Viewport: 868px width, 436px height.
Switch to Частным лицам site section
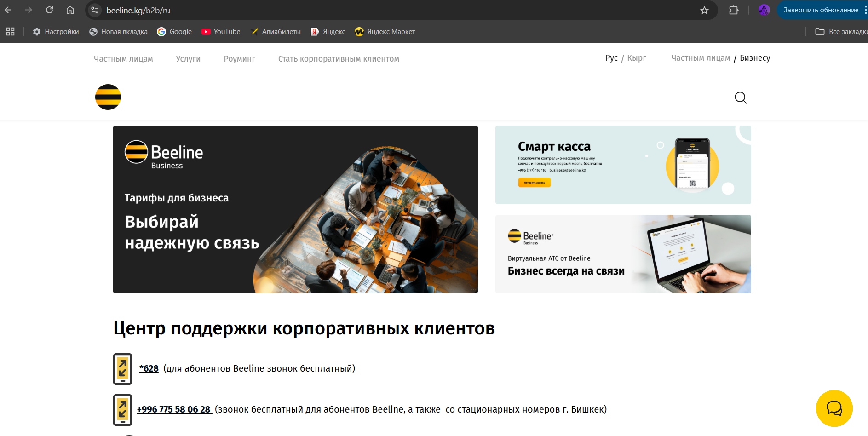[x=701, y=58]
